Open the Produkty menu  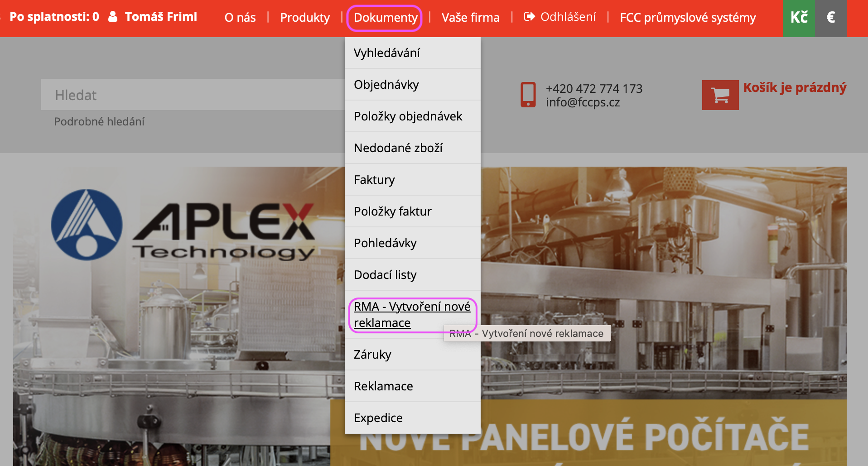coord(305,18)
